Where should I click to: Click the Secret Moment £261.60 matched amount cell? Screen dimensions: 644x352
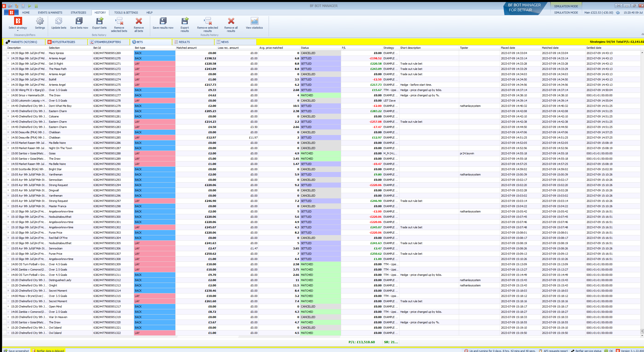pyautogui.click(x=196, y=301)
